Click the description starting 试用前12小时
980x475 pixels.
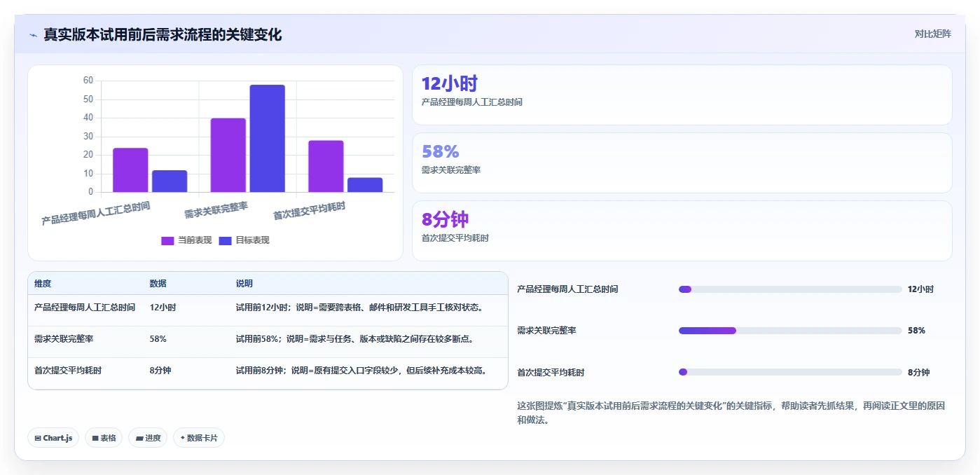coord(359,308)
